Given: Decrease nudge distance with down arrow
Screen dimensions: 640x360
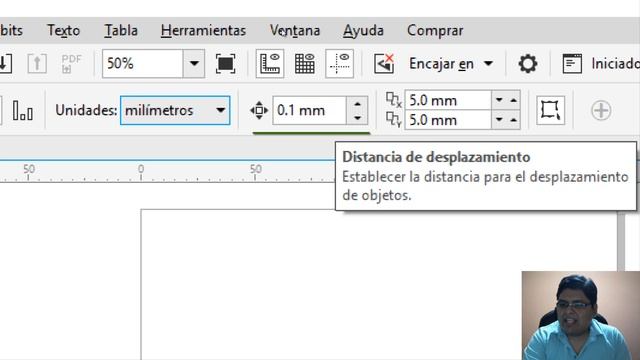Looking at the screenshot, I should point(357,118).
